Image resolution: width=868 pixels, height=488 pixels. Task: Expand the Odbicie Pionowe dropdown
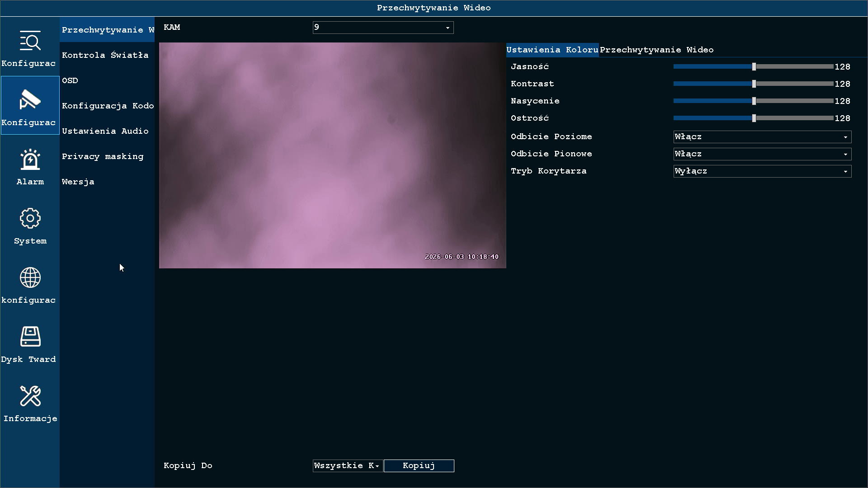click(762, 154)
